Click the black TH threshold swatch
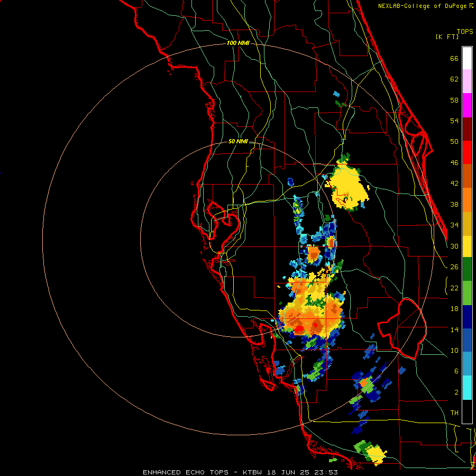476x476 pixels. [467, 411]
